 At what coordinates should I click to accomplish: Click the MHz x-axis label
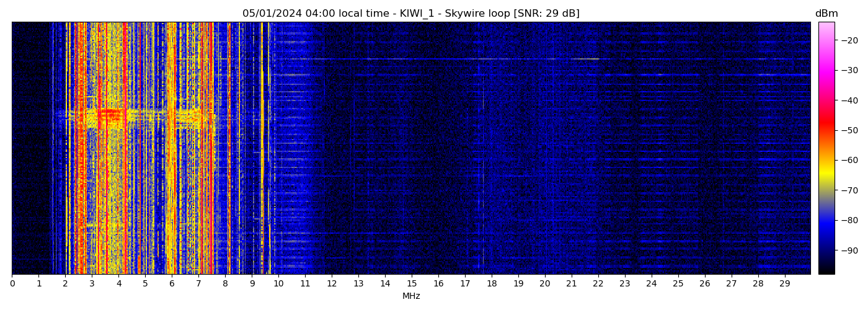point(411,296)
